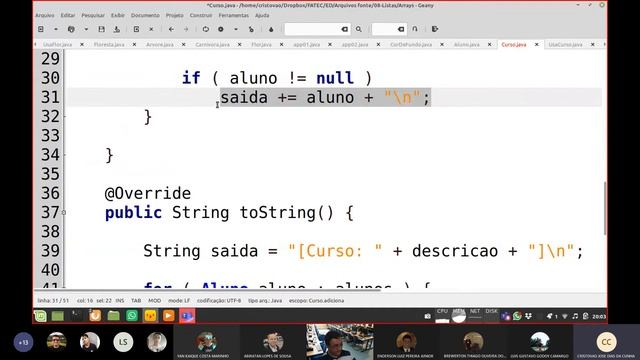
Task: Open the Exibir menu
Action: (118, 16)
